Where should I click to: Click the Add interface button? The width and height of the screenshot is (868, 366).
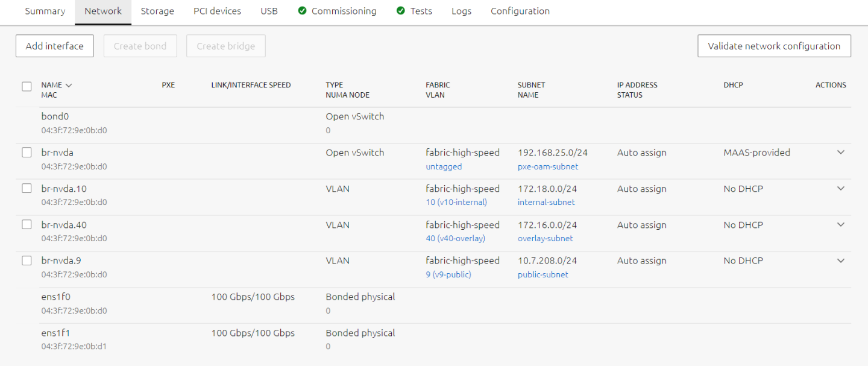55,46
